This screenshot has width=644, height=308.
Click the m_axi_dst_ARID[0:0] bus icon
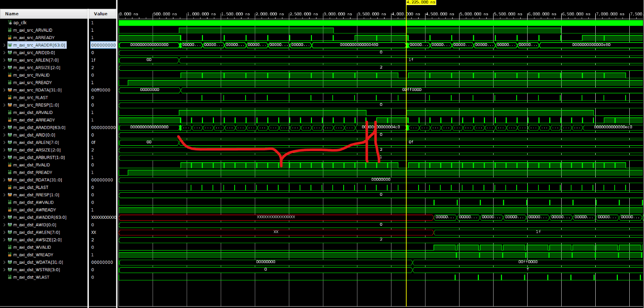pos(10,135)
